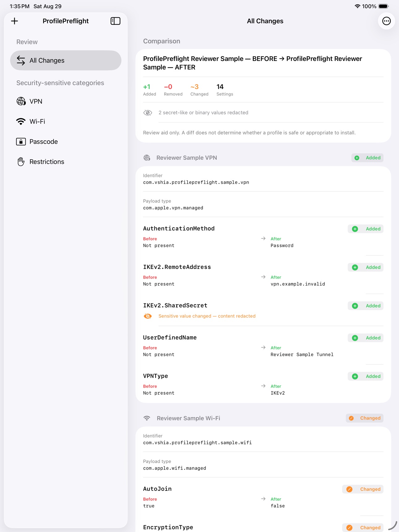The image size is (399, 532).
Task: Click the '+1 Added' summary count
Action: tap(149, 90)
